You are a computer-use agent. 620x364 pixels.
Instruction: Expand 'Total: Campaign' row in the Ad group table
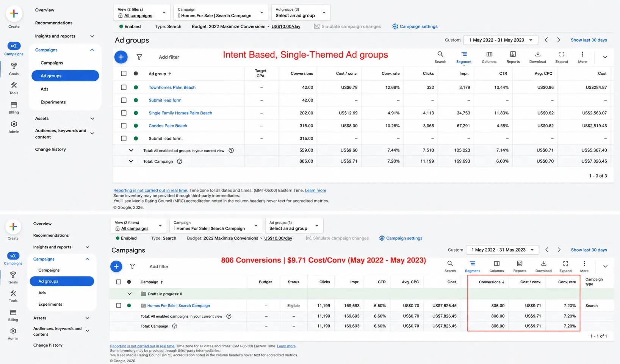point(131,161)
